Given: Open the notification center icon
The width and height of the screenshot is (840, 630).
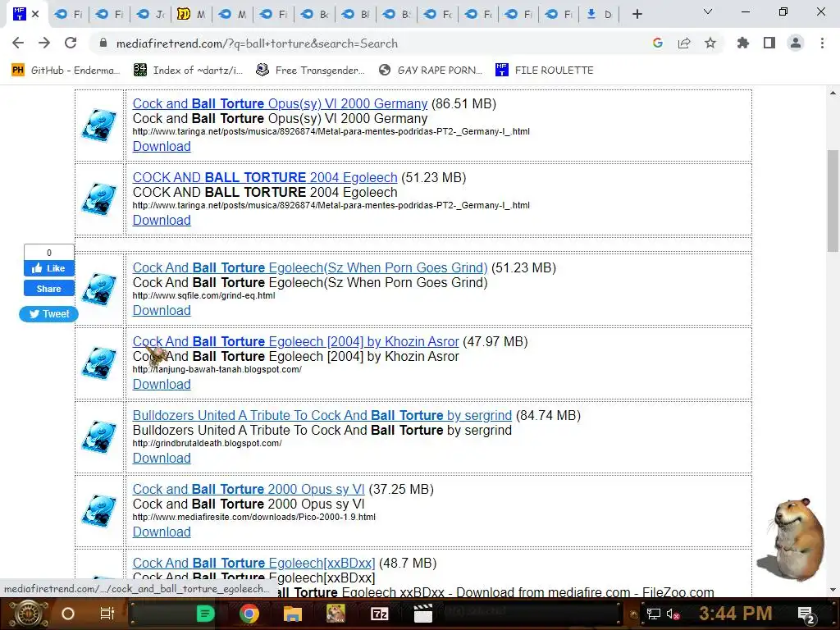Looking at the screenshot, I should tap(806, 615).
